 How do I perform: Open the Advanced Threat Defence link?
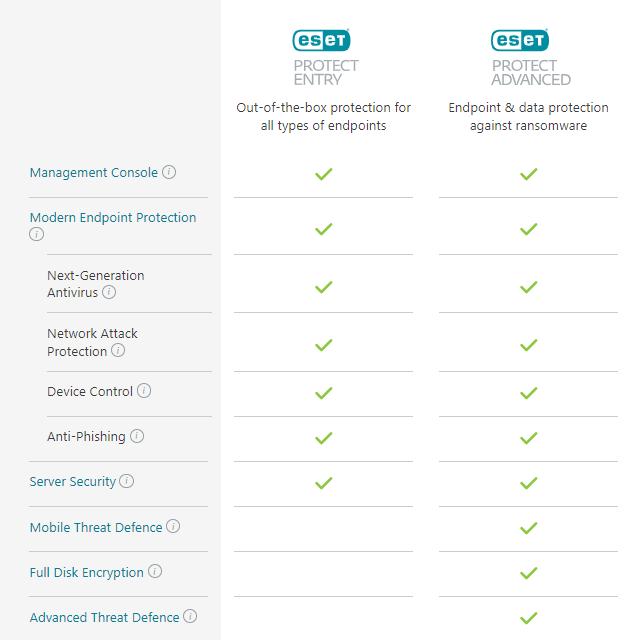[104, 618]
